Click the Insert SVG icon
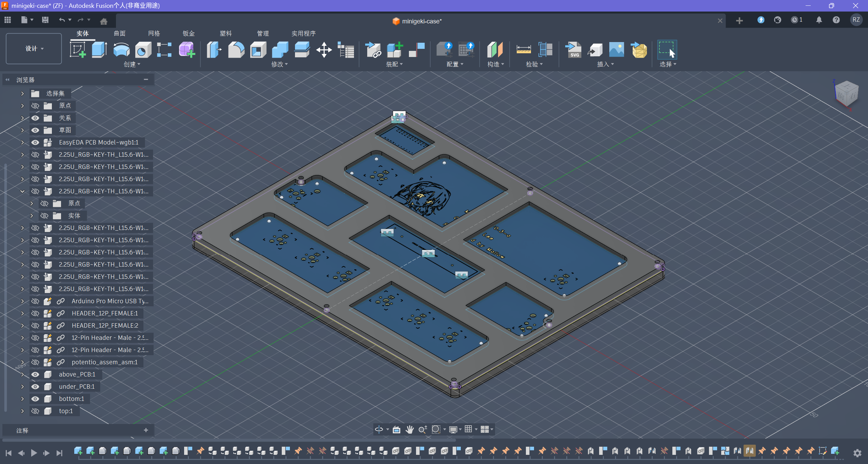This screenshot has width=868, height=464. 574,50
